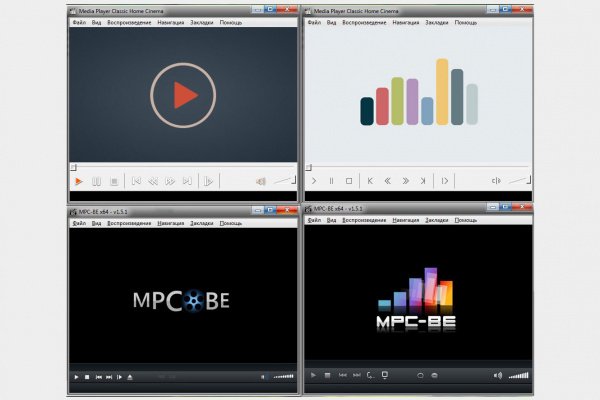Screen dimensions: 600x400
Task: Frame-step in the film-reel-logo MPC-BE window
Action: (119, 377)
